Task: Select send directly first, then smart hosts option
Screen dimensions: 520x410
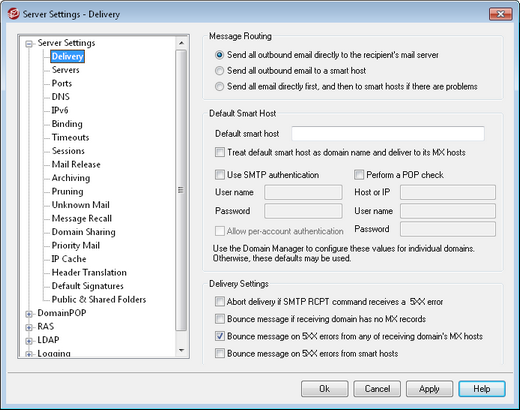Action: point(219,87)
